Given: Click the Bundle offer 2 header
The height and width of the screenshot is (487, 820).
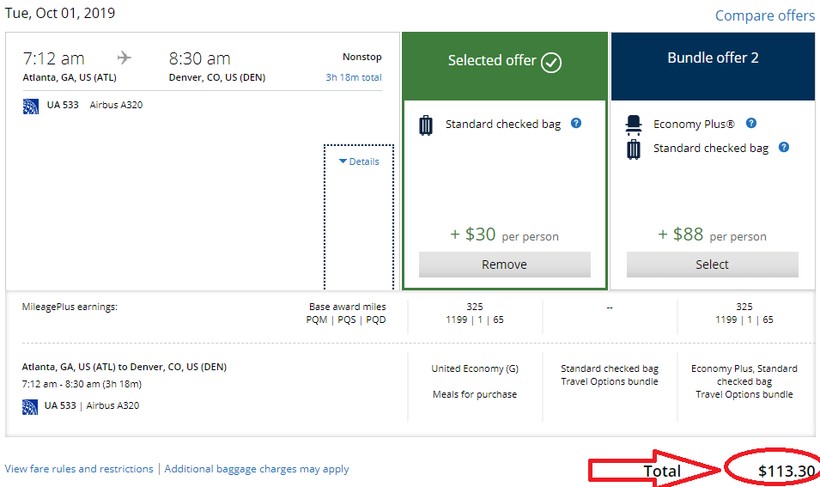Looking at the screenshot, I should click(x=713, y=58).
